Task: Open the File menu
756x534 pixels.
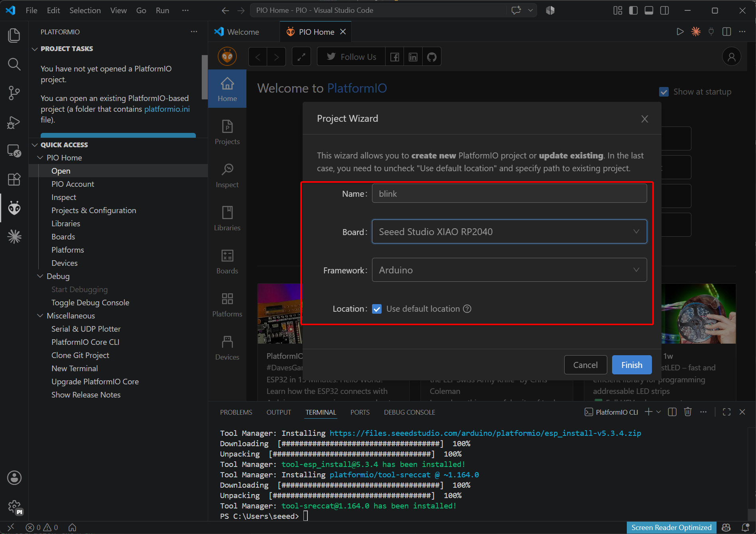Action: click(x=31, y=10)
